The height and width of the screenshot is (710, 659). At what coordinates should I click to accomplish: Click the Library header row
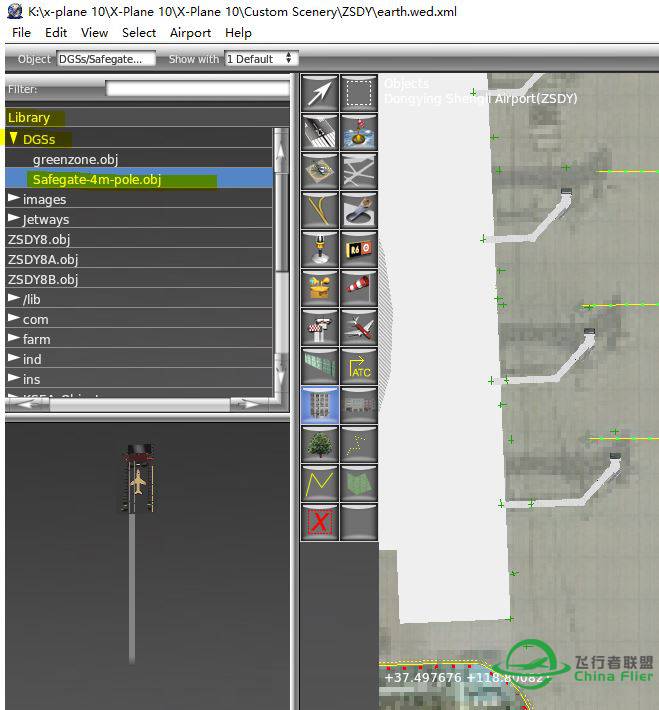tap(147, 117)
